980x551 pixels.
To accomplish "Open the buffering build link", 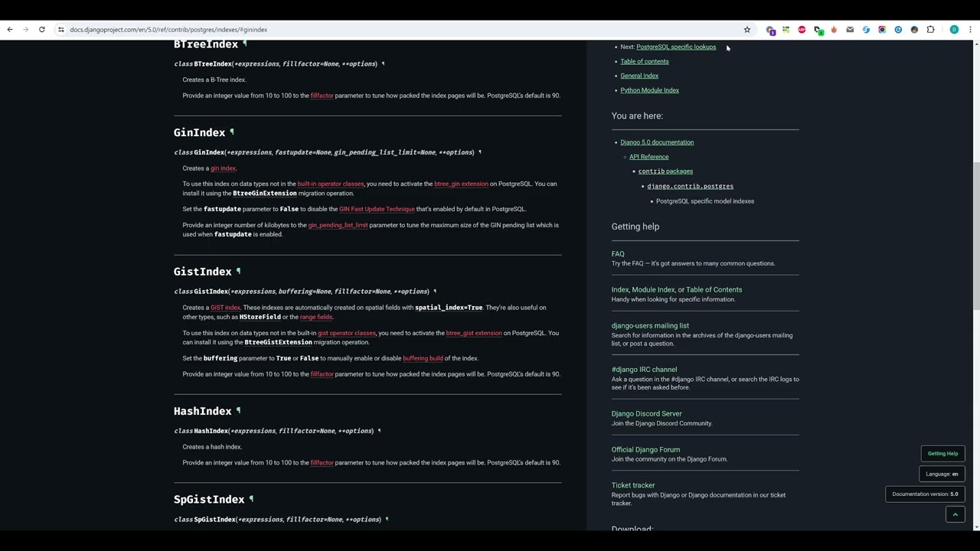I will pos(423,358).
